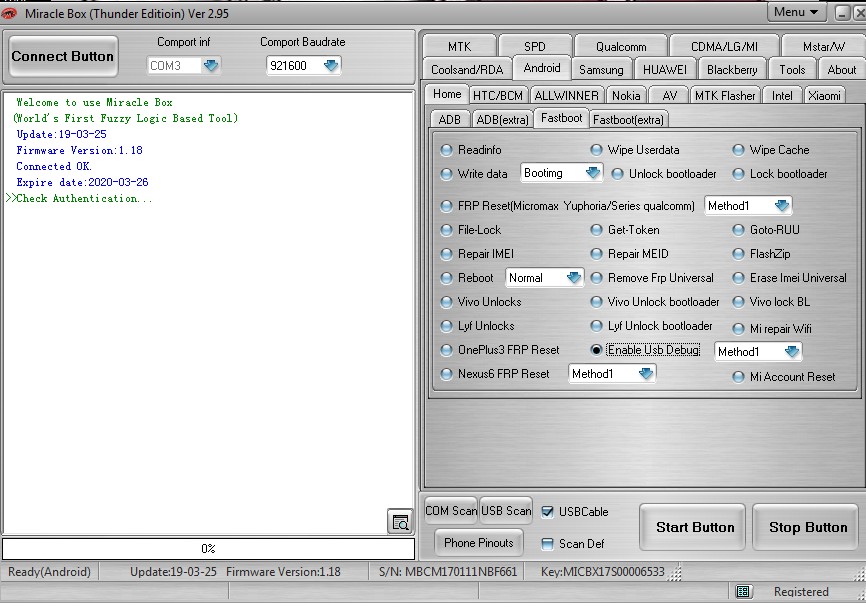This screenshot has height=603, width=866.
Task: Switch to the Samsung tab
Action: (601, 70)
